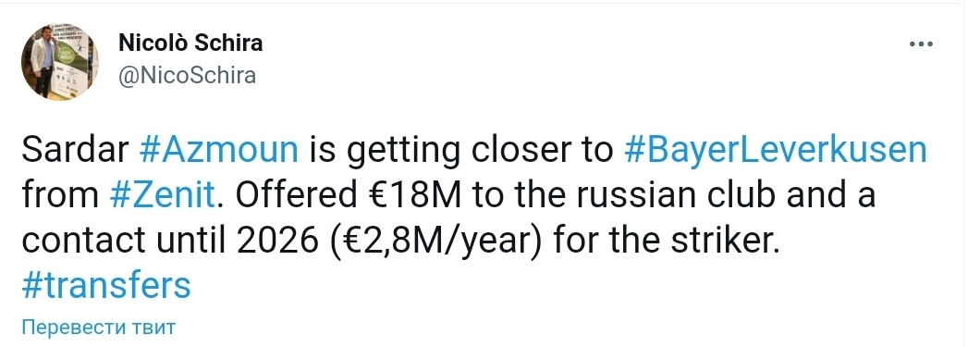
Task: Follow the #BayerLeverkusen hashtag link
Action: (x=775, y=152)
